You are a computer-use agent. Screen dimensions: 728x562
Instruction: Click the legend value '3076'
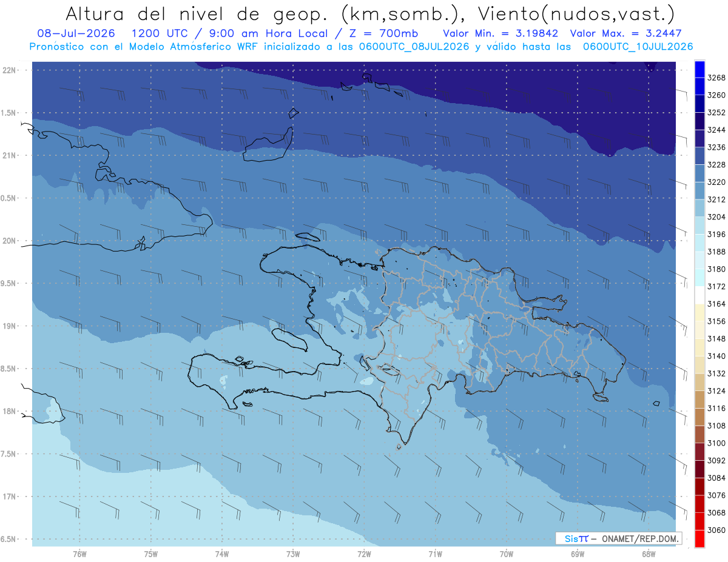(716, 495)
